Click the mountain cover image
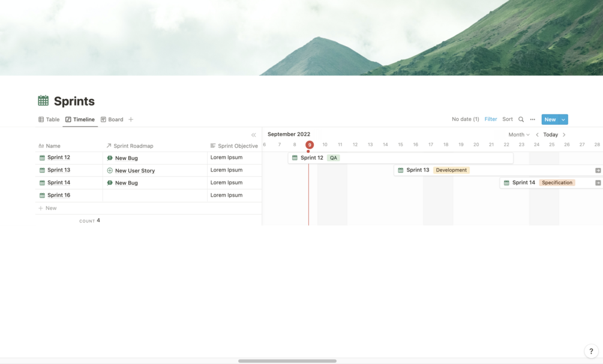 301,38
